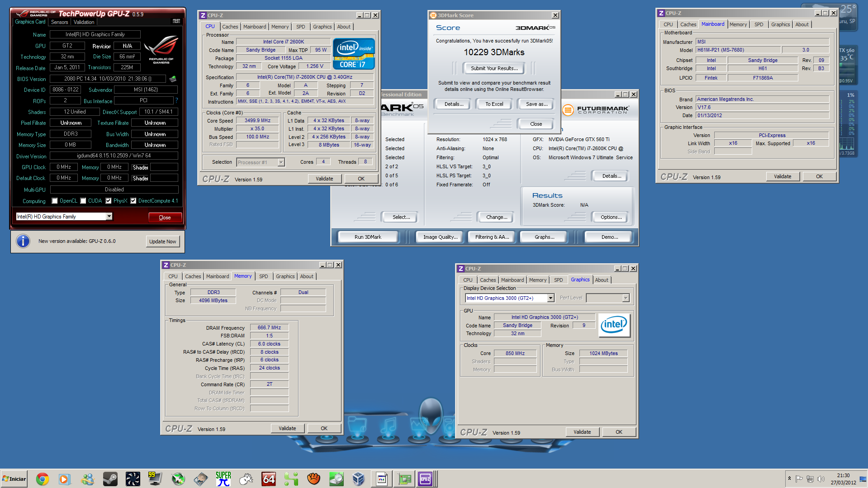Open the SPD tab in the CPU-Z memory window
Image resolution: width=868 pixels, height=488 pixels.
pos(263,276)
